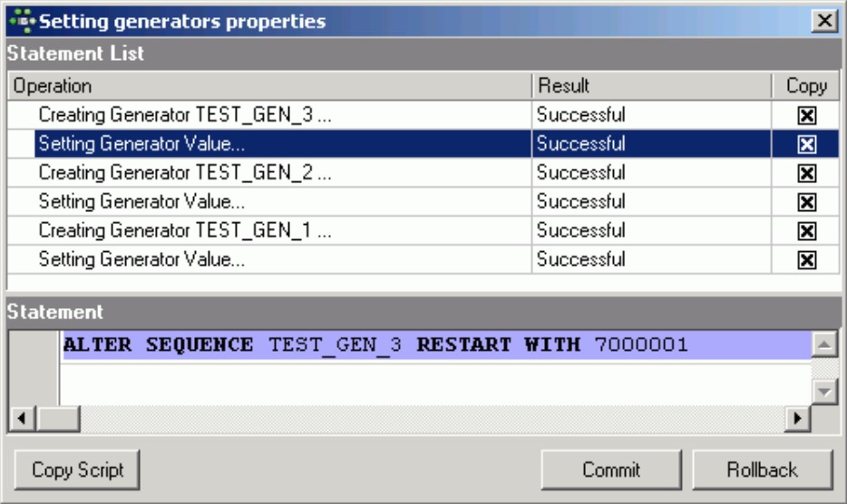Click the Result column header
The image size is (847, 504).
point(651,86)
